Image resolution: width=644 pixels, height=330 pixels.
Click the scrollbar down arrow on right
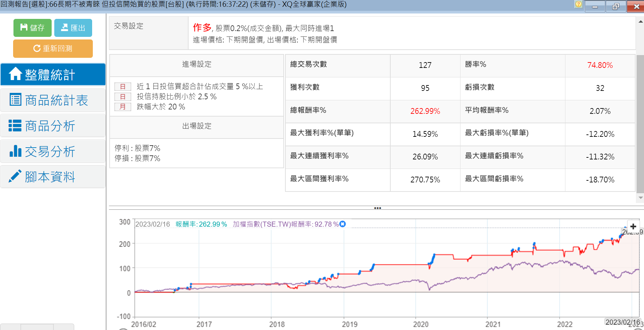tap(640, 198)
